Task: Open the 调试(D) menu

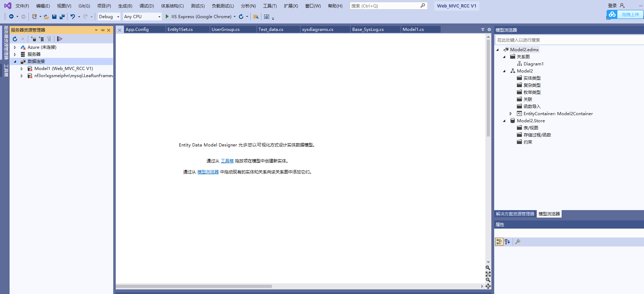Action: click(x=147, y=6)
